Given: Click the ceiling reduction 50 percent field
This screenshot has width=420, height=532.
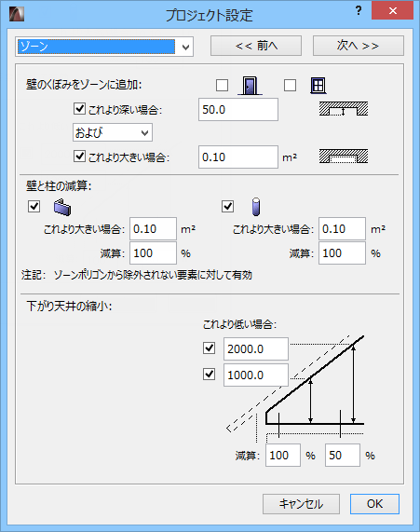Looking at the screenshot, I should (343, 455).
